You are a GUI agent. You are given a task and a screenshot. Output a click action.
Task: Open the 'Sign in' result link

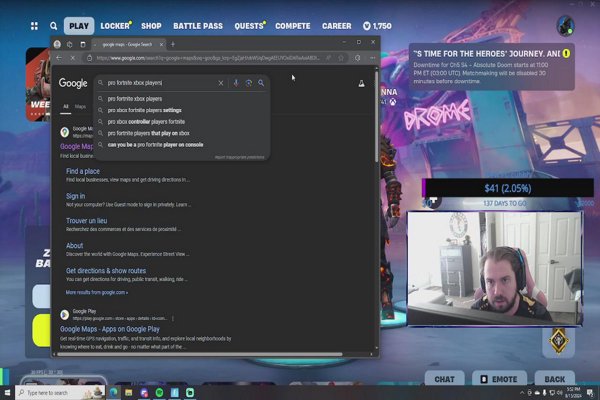[x=75, y=196]
